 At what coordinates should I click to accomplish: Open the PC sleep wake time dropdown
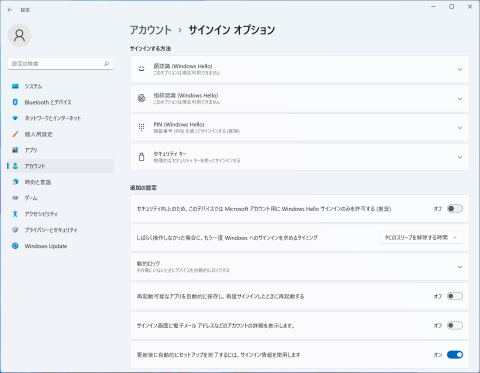(x=421, y=237)
